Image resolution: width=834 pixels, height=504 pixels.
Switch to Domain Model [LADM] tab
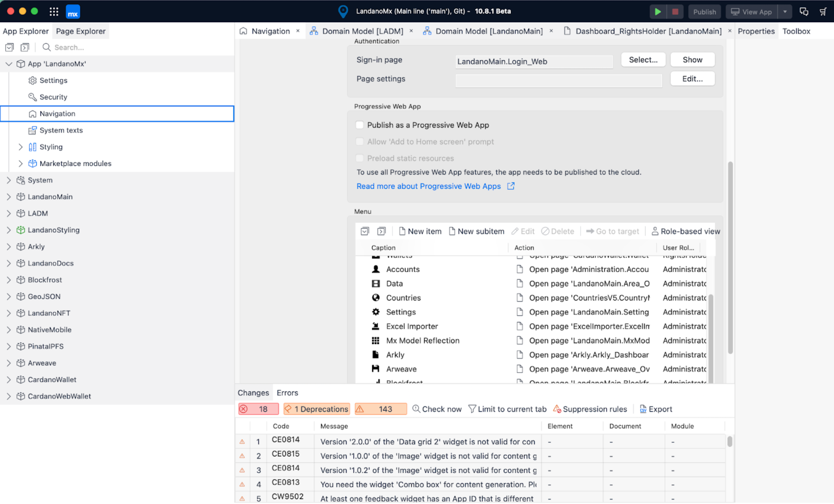pos(362,31)
